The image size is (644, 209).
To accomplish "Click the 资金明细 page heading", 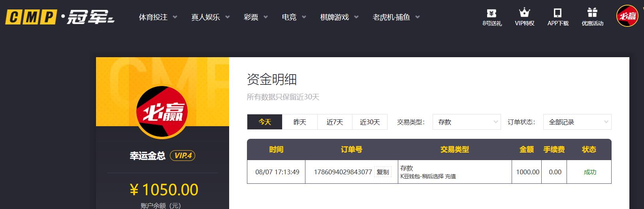I will coord(272,79).
